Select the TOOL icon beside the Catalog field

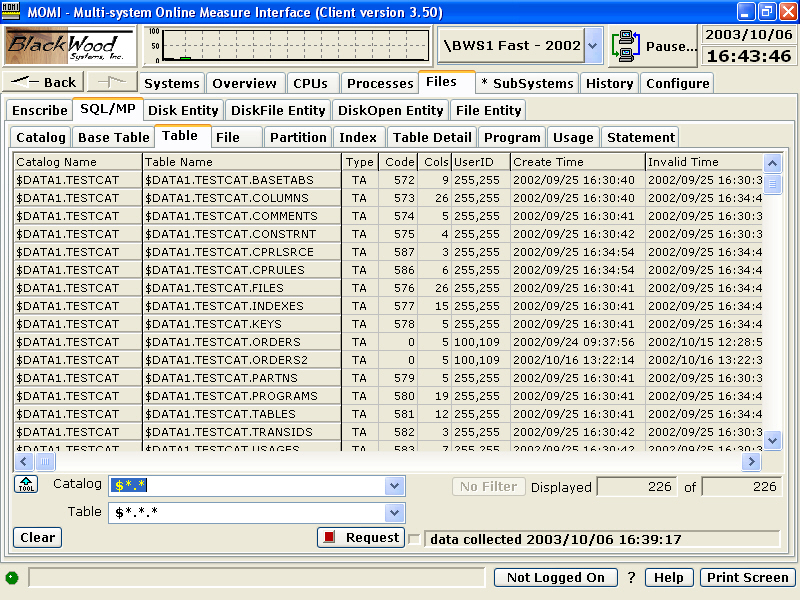[25, 483]
